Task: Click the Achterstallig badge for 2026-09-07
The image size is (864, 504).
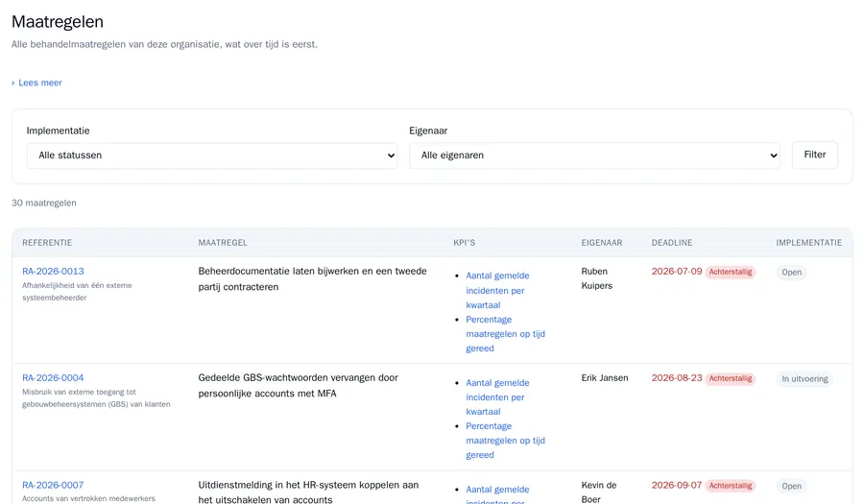Action: pos(731,486)
